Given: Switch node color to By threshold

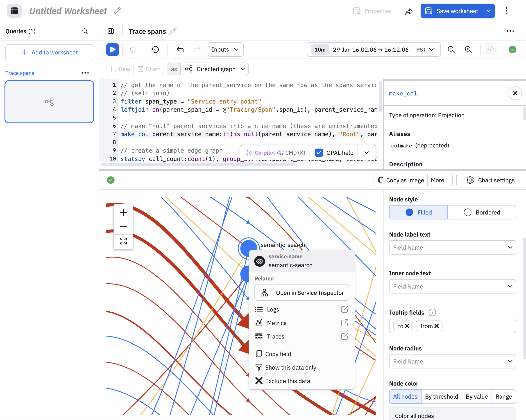Looking at the screenshot, I should pos(441,396).
